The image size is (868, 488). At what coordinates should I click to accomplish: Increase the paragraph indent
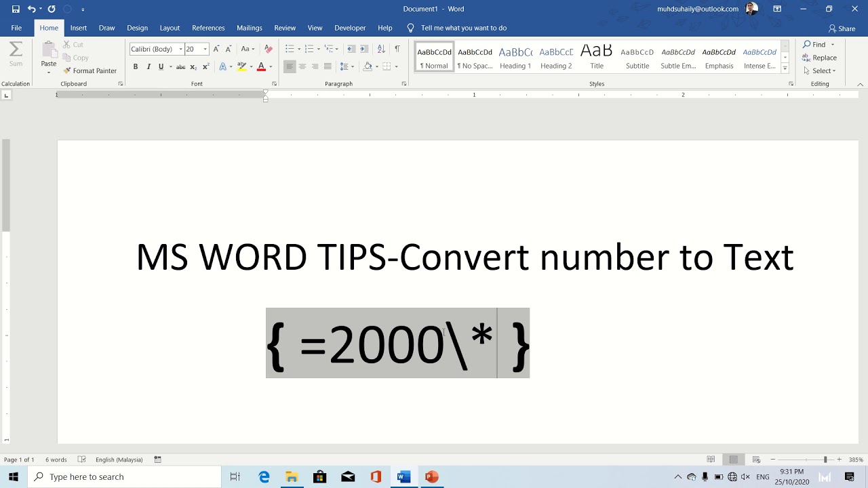click(364, 49)
